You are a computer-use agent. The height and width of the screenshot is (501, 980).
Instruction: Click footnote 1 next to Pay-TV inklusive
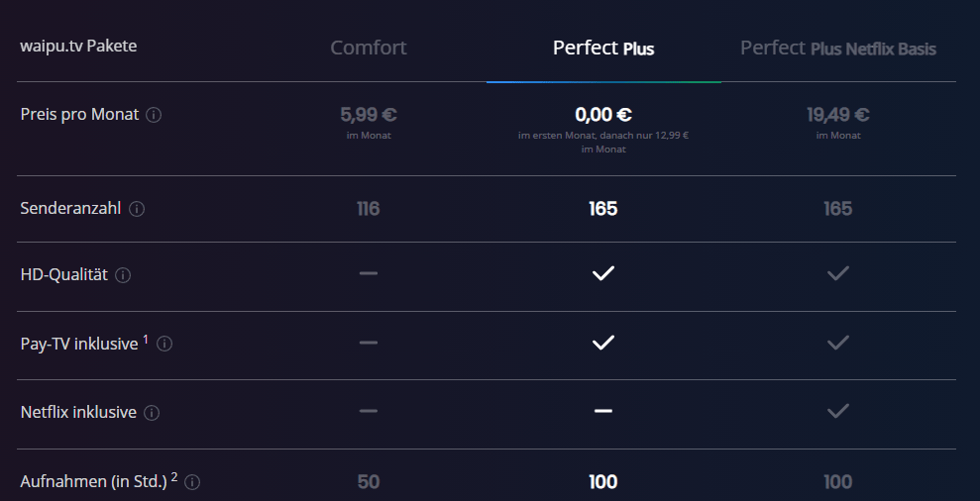[146, 340]
